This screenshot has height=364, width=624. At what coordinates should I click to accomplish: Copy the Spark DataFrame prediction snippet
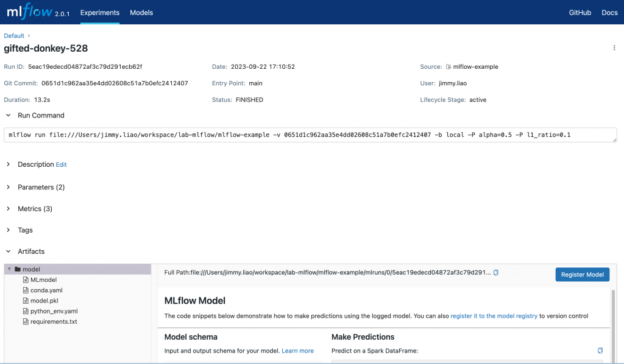(x=600, y=351)
